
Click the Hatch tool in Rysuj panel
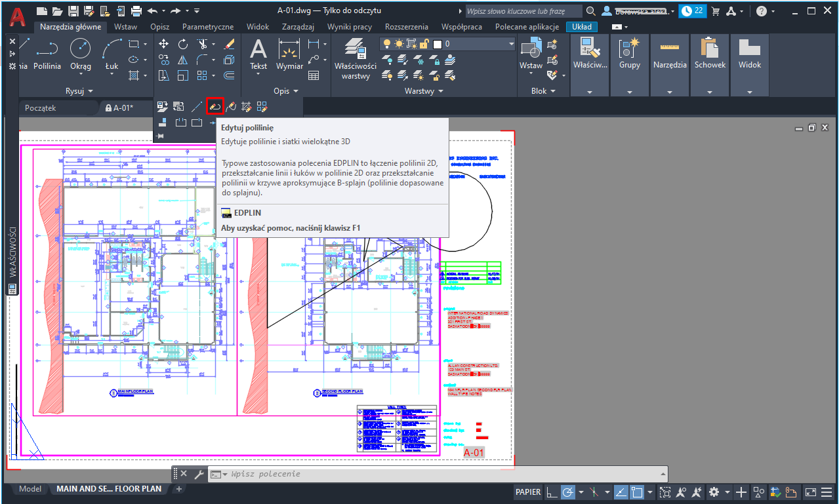133,75
